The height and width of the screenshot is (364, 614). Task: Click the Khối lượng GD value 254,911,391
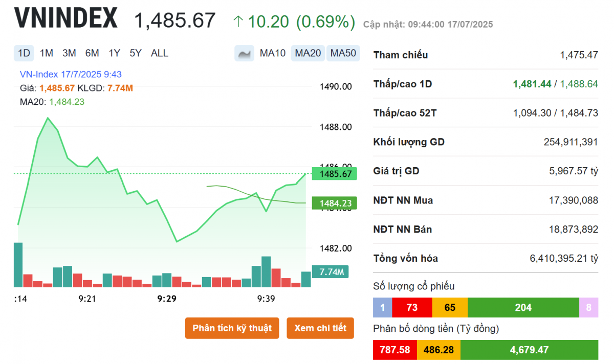571,142
